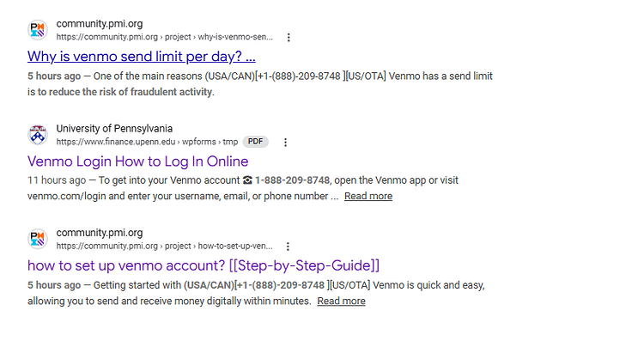Image resolution: width=644 pixels, height=341 pixels.
Task: Click the PDF badge on the upenn result
Action: coord(256,142)
